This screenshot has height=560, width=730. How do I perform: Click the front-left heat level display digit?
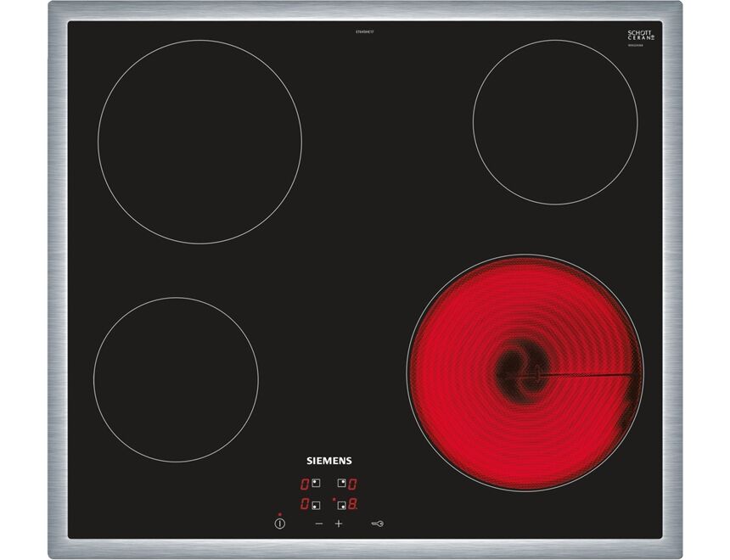point(304,505)
